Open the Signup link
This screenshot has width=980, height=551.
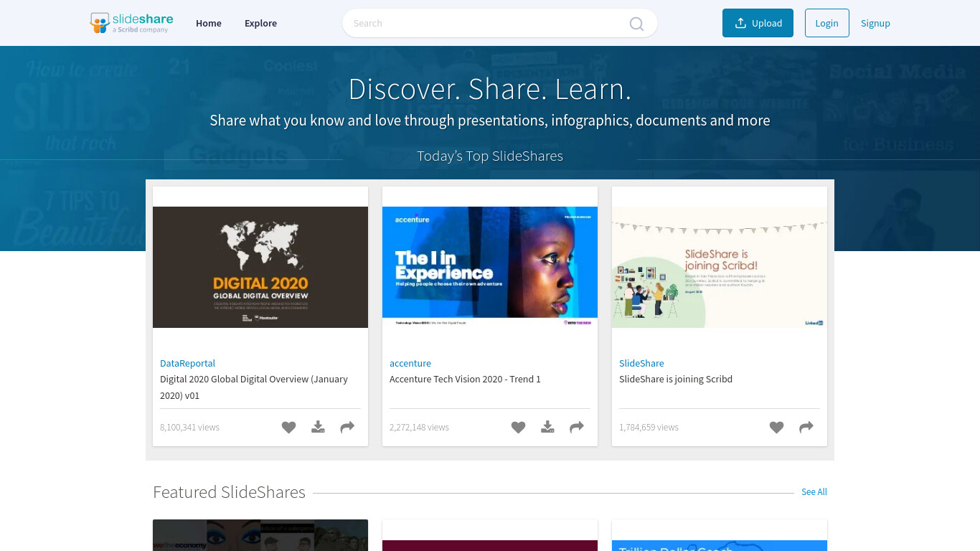coord(875,23)
